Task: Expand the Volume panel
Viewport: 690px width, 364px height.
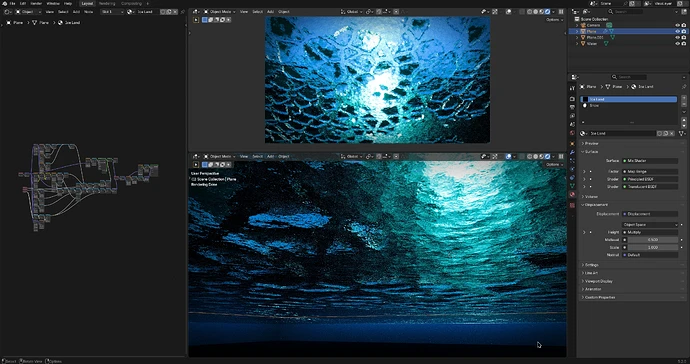Action: [x=632, y=197]
